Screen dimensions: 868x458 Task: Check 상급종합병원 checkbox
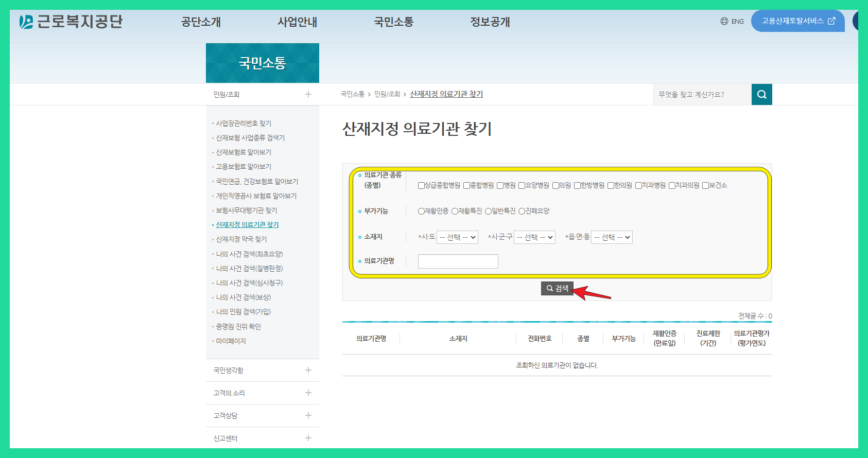(x=421, y=185)
